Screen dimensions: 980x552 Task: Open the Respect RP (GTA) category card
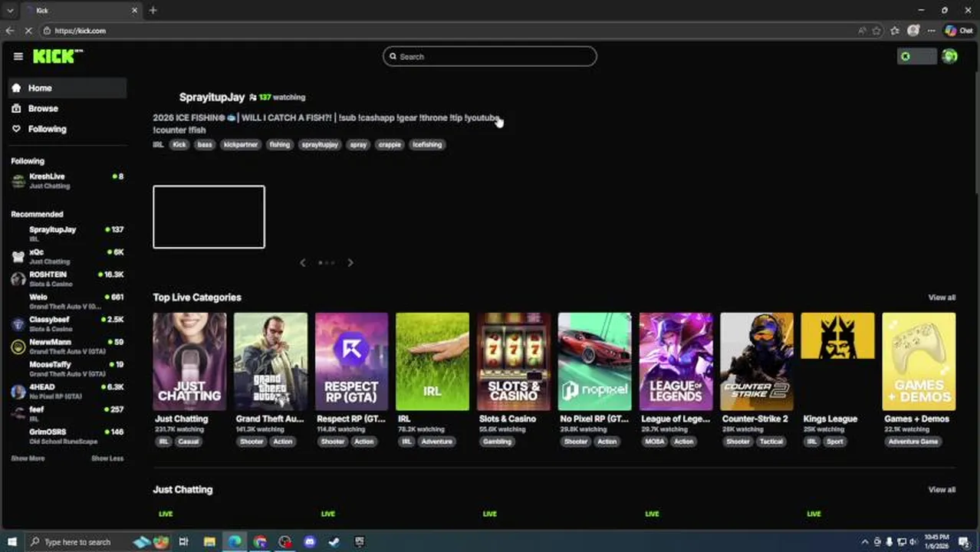(351, 362)
